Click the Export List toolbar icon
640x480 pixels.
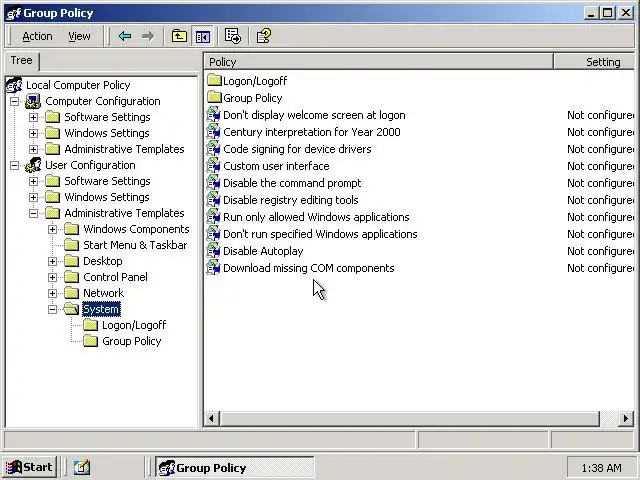(x=233, y=36)
